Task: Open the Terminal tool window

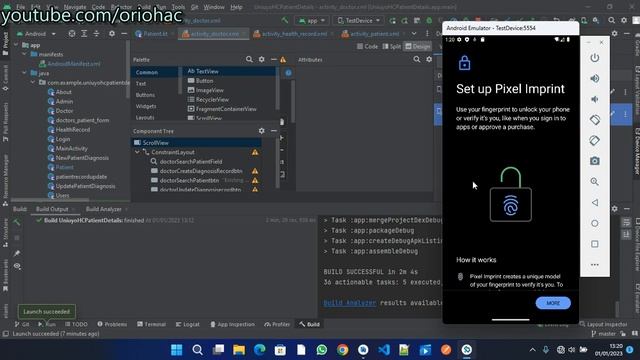Action: point(151,324)
